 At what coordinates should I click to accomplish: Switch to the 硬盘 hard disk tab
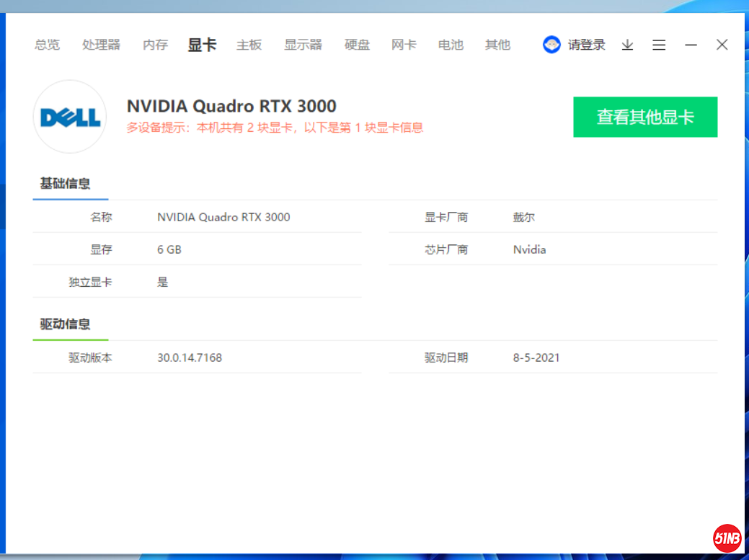[357, 45]
